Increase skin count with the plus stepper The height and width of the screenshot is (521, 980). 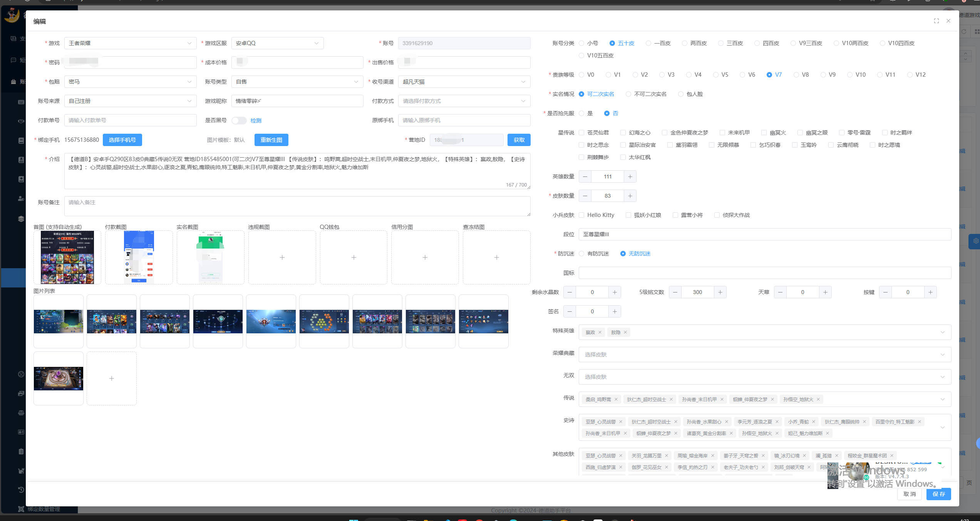point(630,196)
